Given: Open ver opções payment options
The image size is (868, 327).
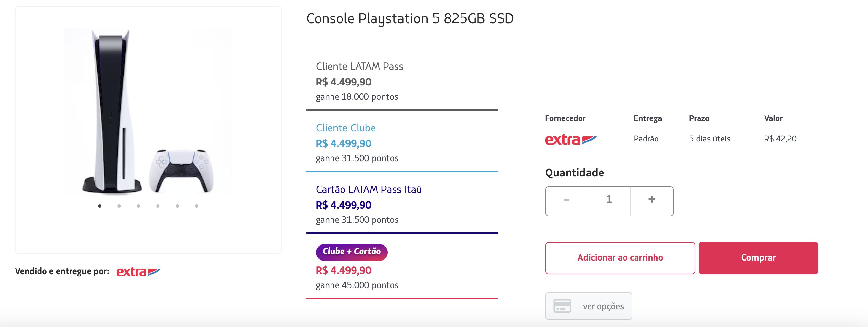Looking at the screenshot, I should pyautogui.click(x=589, y=306).
